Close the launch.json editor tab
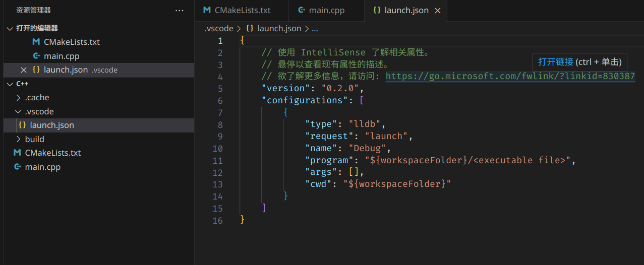This screenshot has height=265, width=644. tap(437, 11)
